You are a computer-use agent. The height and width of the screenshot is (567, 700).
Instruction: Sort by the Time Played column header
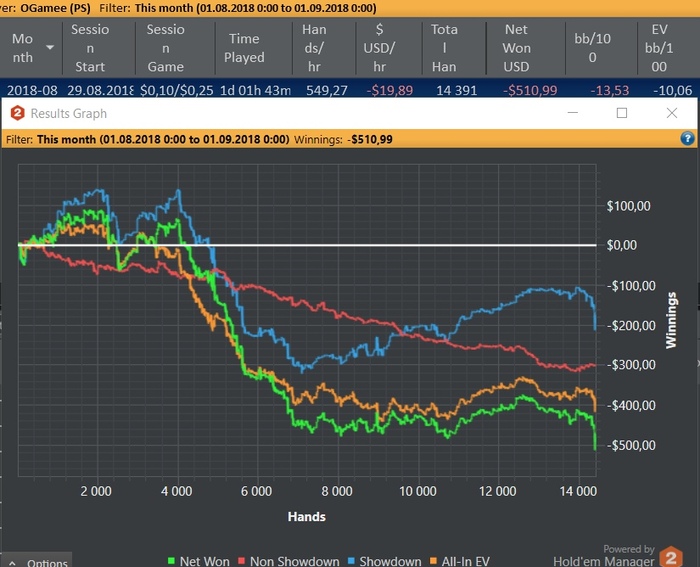coord(244,48)
